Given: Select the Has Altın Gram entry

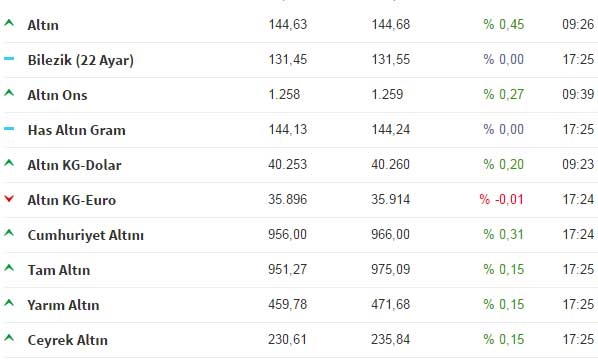Looking at the screenshot, I should click(77, 130).
